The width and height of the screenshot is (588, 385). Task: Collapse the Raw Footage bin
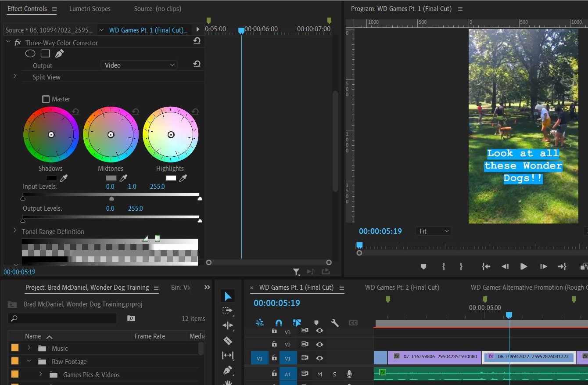point(29,361)
